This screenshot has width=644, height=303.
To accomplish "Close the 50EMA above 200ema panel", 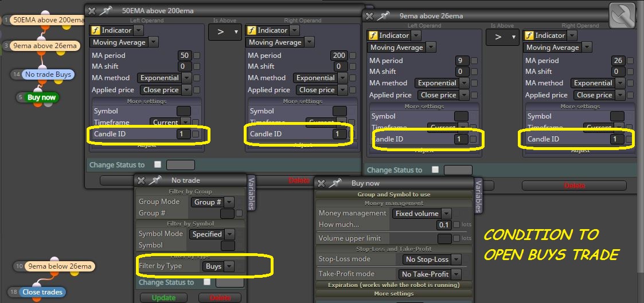I will pos(92,11).
